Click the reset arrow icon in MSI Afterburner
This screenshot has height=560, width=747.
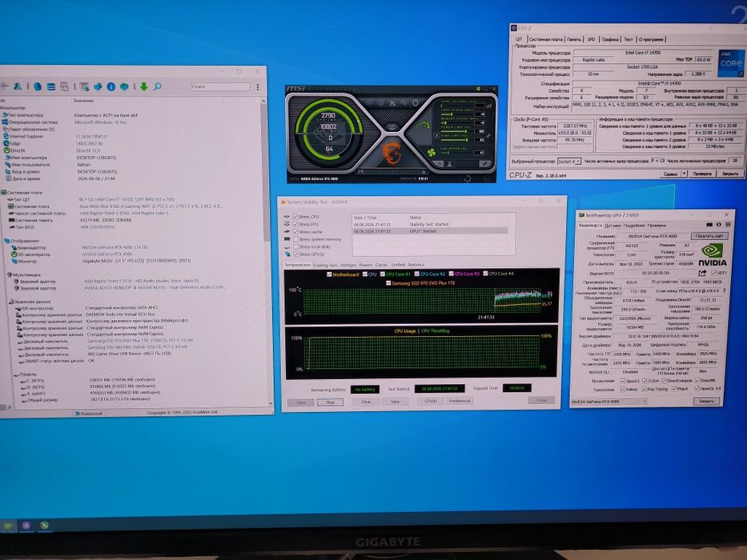(x=468, y=178)
